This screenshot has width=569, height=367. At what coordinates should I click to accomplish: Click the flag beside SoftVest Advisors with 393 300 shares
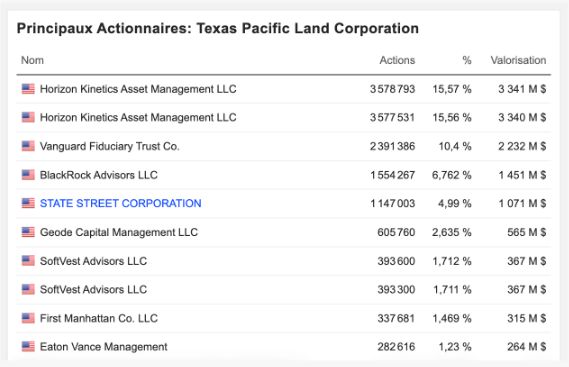[28, 289]
